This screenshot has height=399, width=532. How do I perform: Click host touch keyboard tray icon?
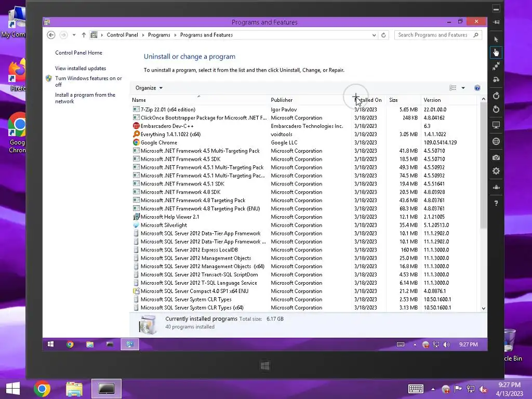[x=416, y=389]
